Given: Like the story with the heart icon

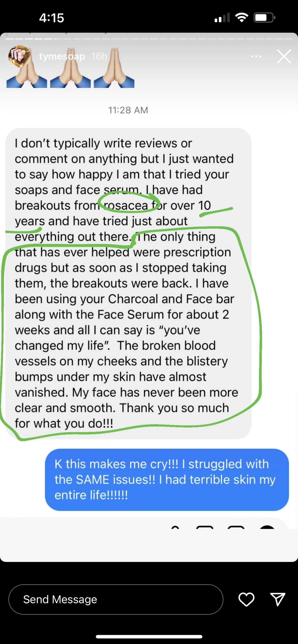Looking at the screenshot, I should click(x=246, y=599).
